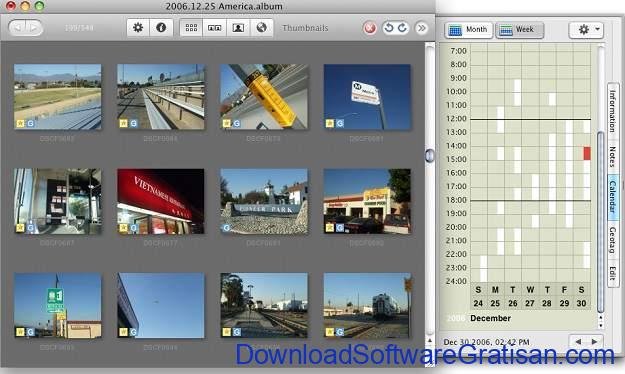Click star badge on yellow railing thumbnail
The height and width of the screenshot is (374, 625).
coord(226,123)
